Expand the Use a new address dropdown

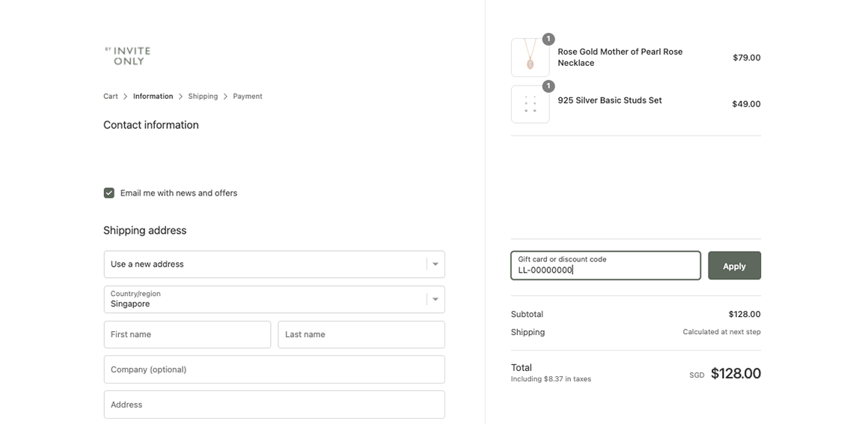point(275,264)
